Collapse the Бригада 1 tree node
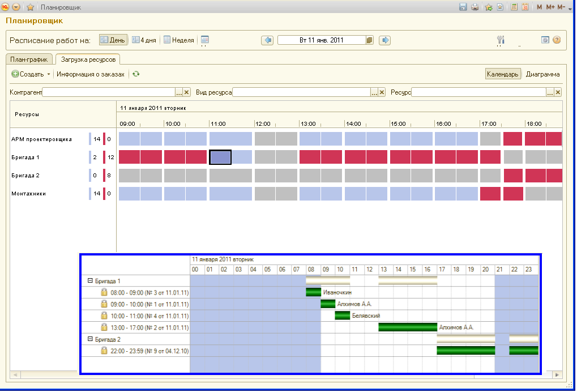Screen dimensions: 577x392 point(90,280)
